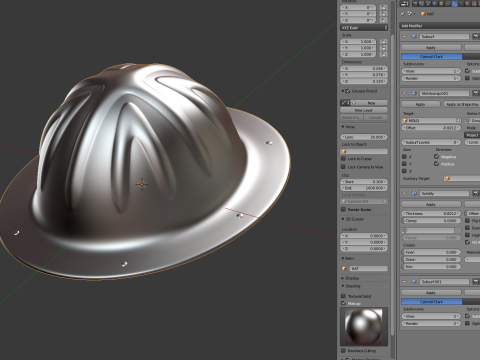This screenshot has width=480, height=360.
Task: Click the matcap sphere preview thumbnail
Action: pos(364,327)
